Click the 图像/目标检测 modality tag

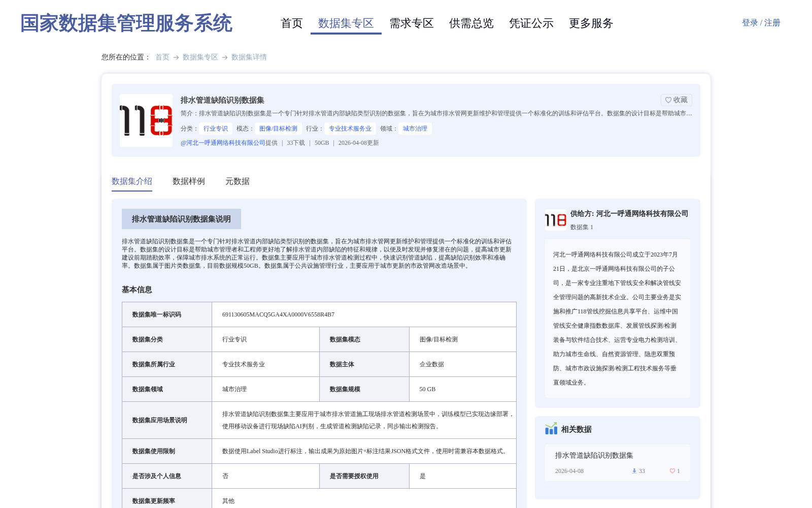pos(278,129)
